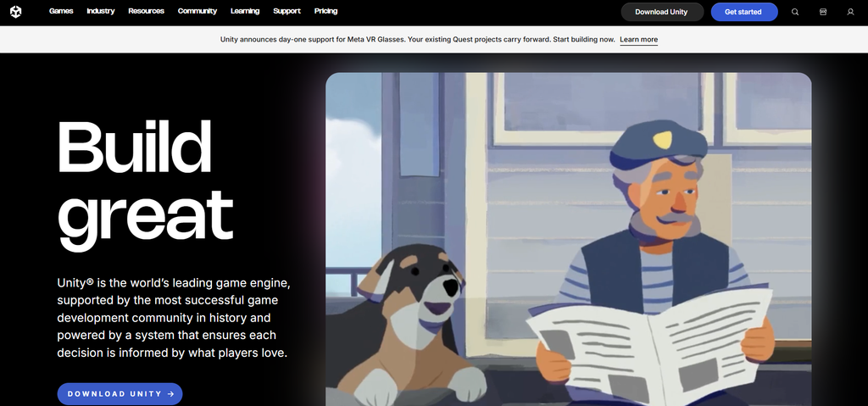Open the Industry menu
868x406 pixels.
[x=101, y=11]
